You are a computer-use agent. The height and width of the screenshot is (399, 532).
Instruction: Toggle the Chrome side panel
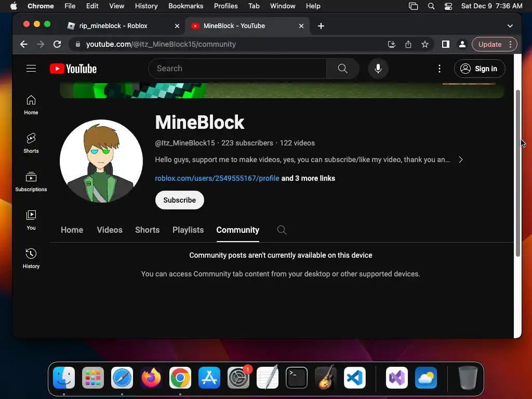(x=445, y=44)
